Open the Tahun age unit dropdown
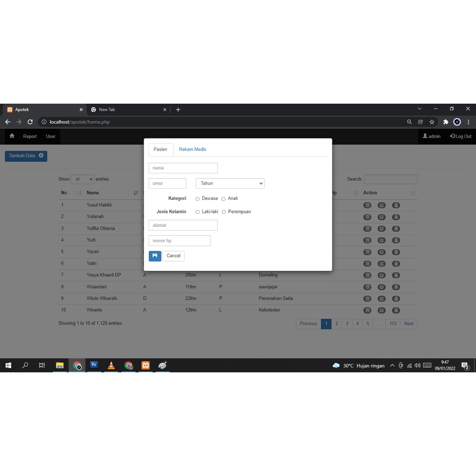 coord(230,183)
